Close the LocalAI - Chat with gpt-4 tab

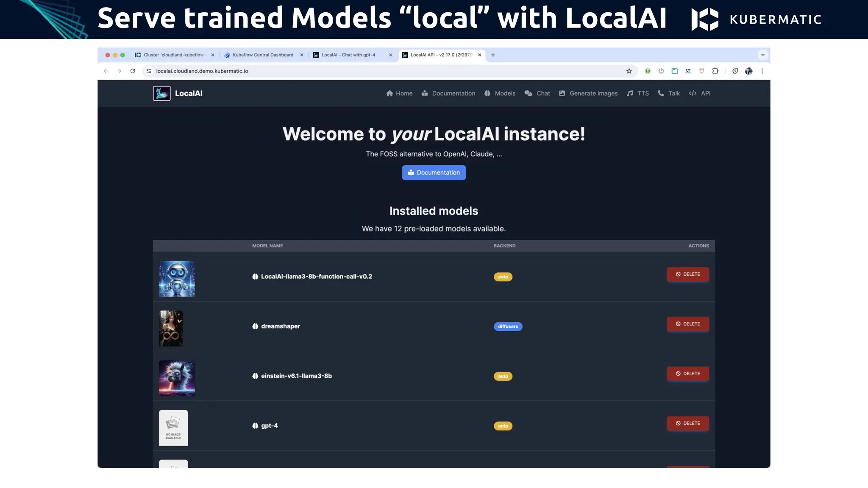point(391,55)
